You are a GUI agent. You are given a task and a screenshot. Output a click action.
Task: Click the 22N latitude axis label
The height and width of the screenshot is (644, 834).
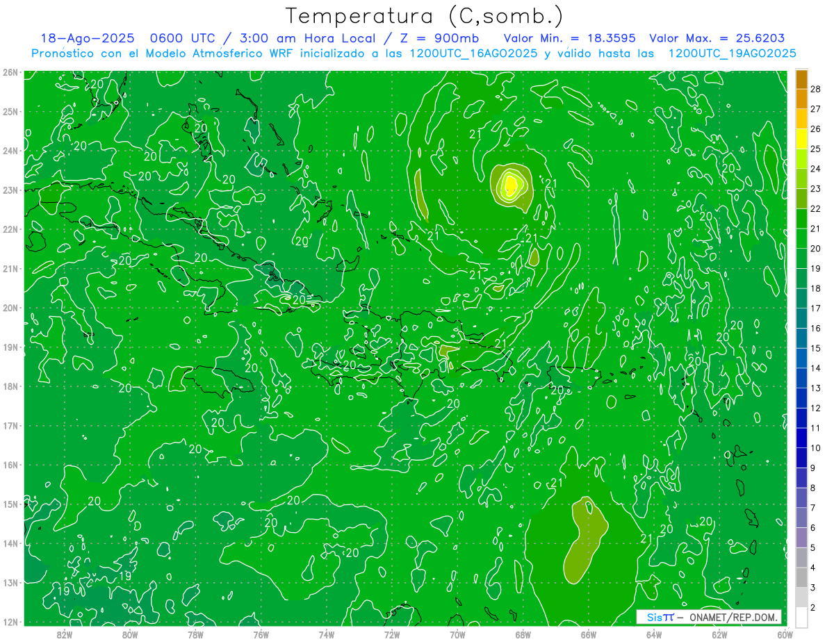10,229
